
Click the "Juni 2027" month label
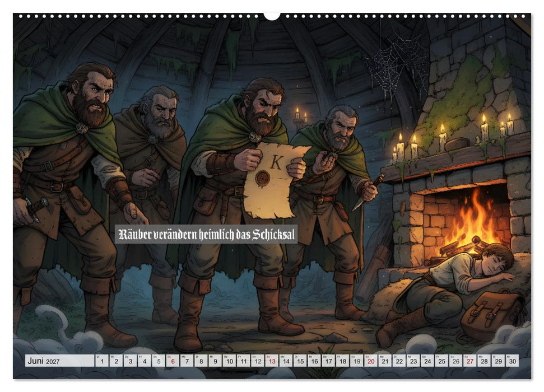[44, 361]
